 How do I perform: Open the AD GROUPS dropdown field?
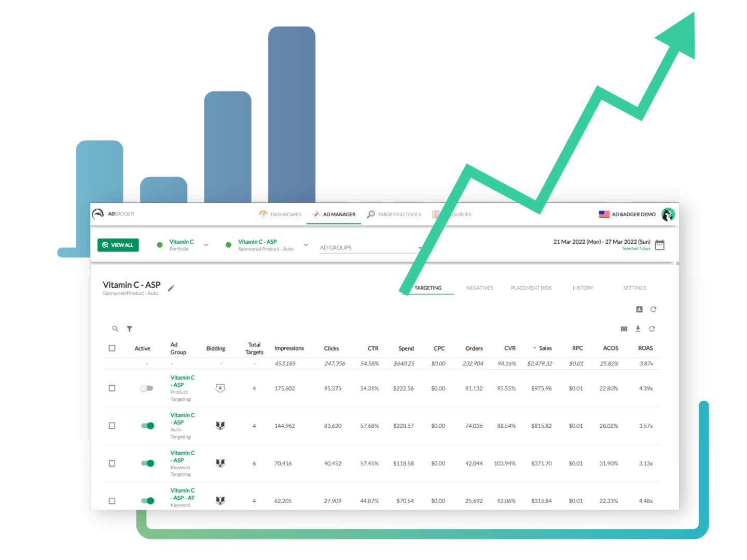point(369,248)
